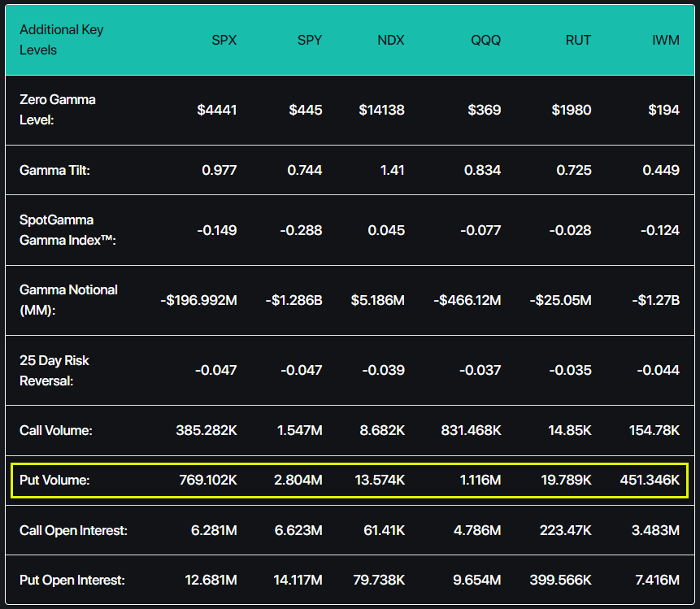Click IWM put volume 451.346K

pyautogui.click(x=650, y=480)
